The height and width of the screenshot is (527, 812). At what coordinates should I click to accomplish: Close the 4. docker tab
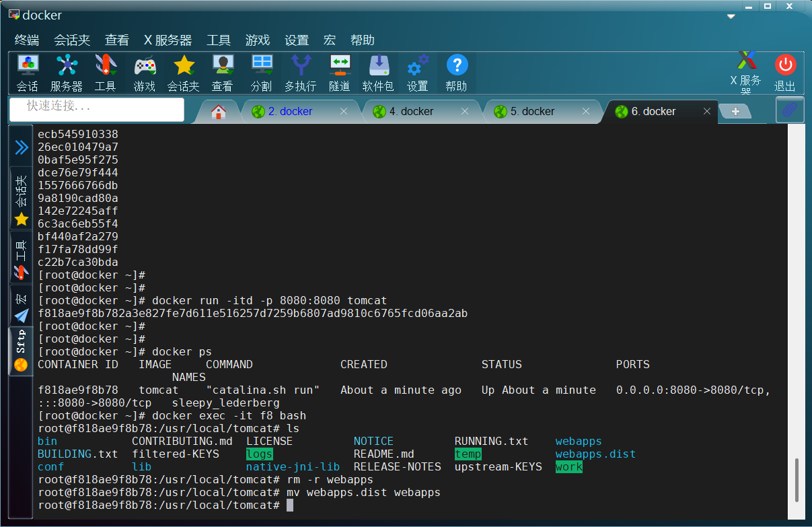coord(465,112)
